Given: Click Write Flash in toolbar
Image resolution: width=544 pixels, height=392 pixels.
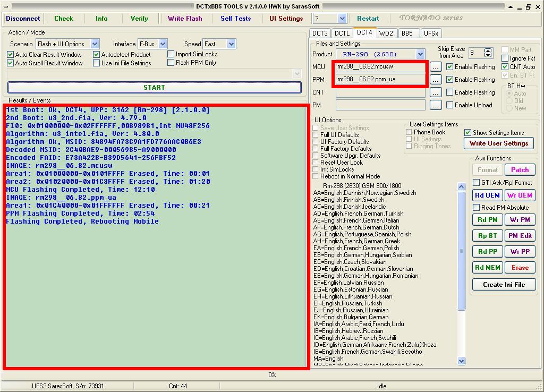Looking at the screenshot, I should click(185, 19).
